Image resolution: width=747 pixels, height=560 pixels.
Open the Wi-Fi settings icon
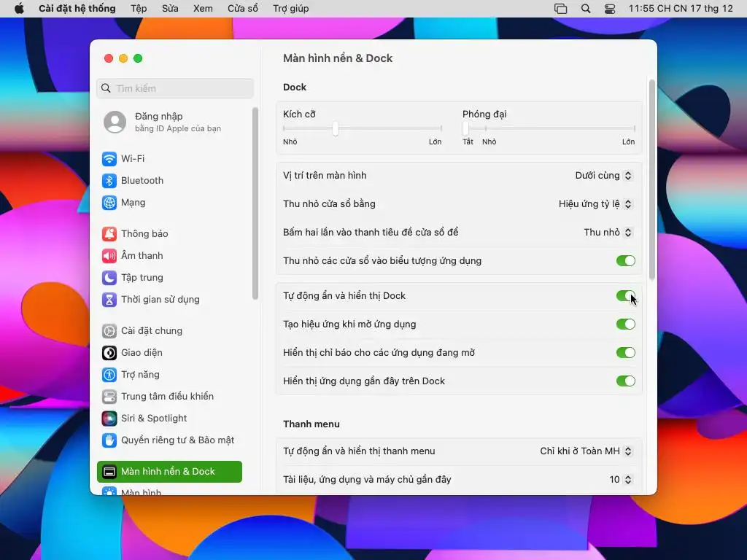tap(109, 158)
